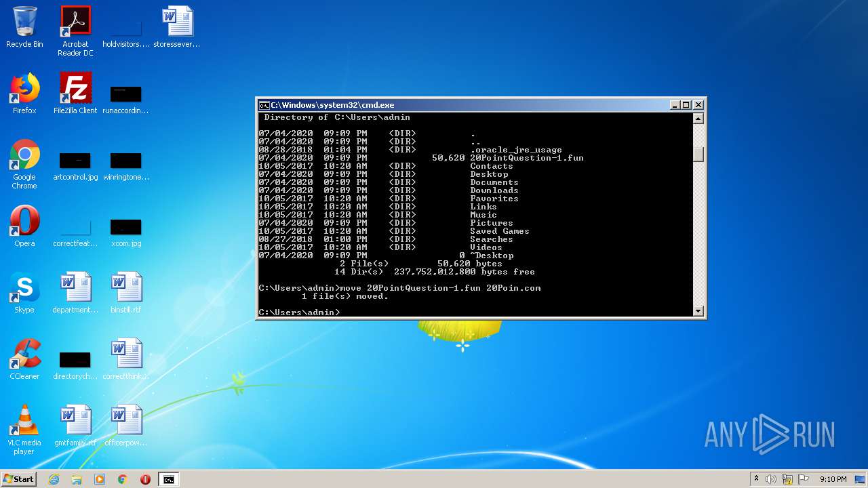Select binstill.rtf document
868x488 pixels.
pos(126,293)
